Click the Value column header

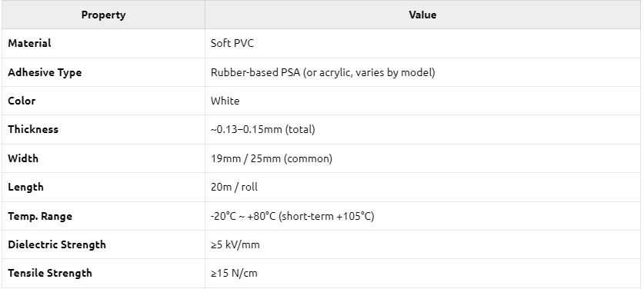pos(422,15)
